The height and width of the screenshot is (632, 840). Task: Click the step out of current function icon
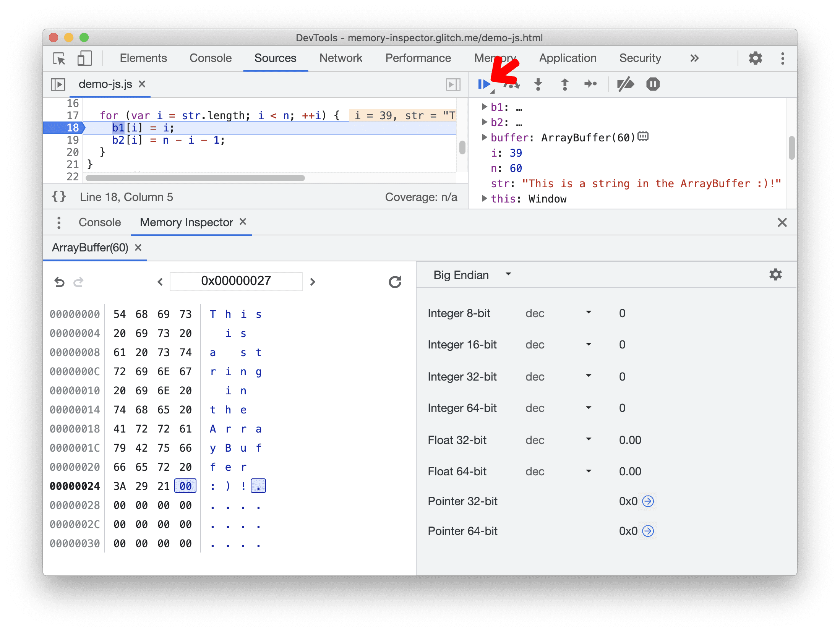click(x=566, y=84)
